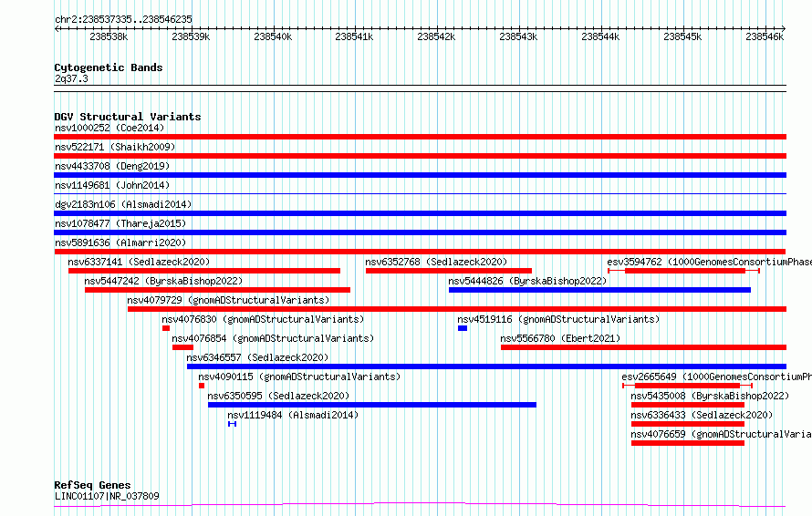
Task: Click nsv4079729 gnomAD long red bar
Action: 457,309
